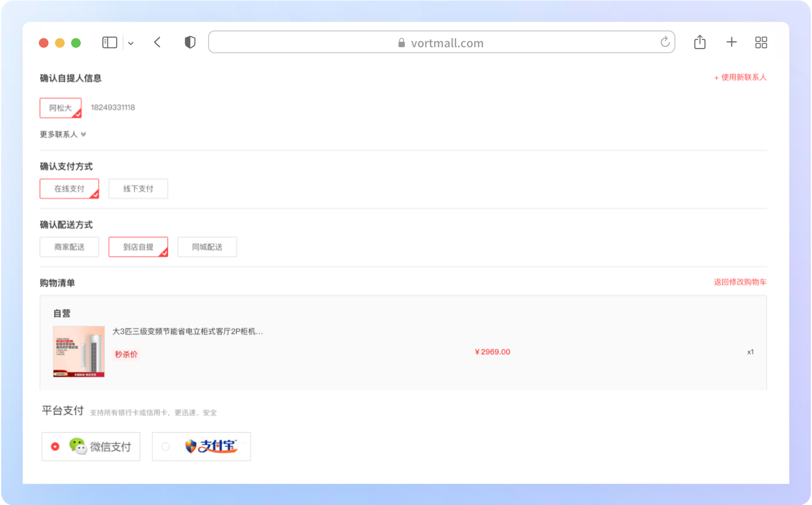Open the air conditioner product thumbnail
The width and height of the screenshot is (812, 505).
tap(79, 352)
